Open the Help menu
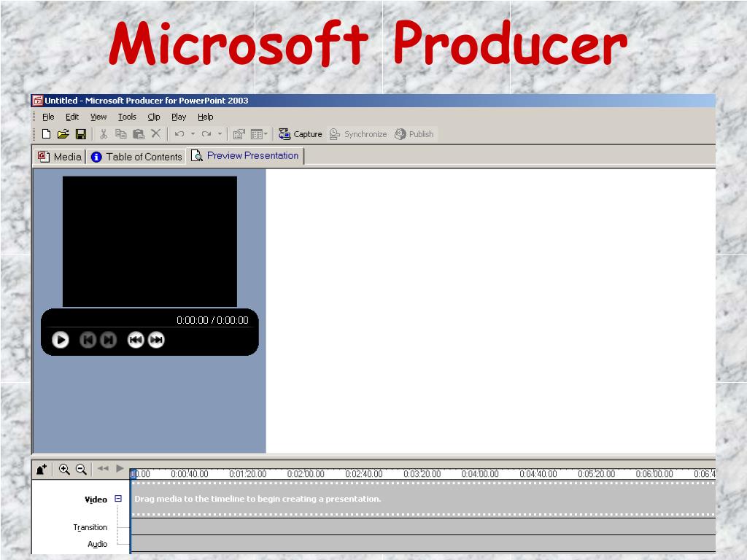Viewport: 747px width, 560px height. pos(205,117)
